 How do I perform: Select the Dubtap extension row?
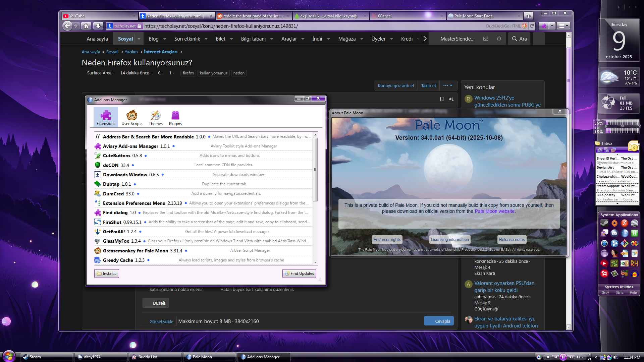click(x=203, y=184)
